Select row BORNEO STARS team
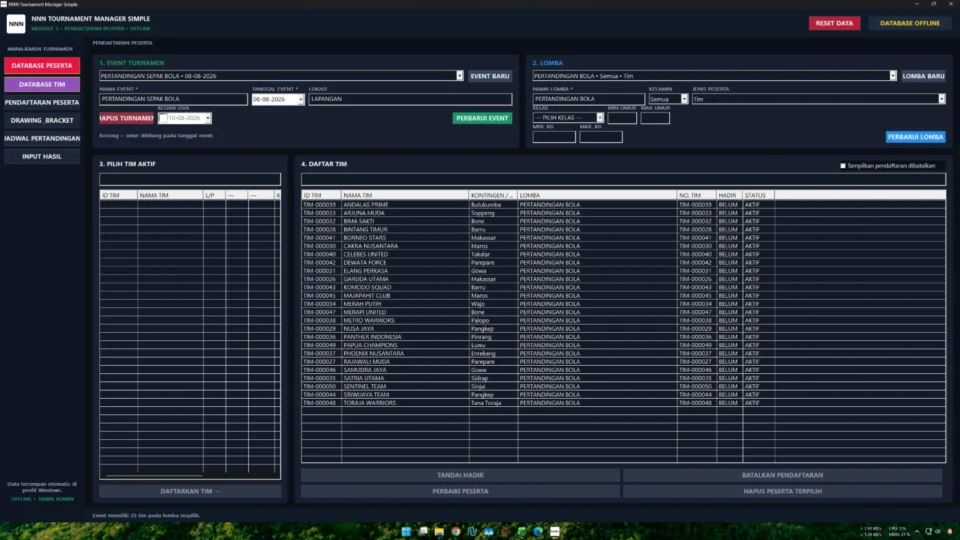The width and height of the screenshot is (960, 540). point(623,238)
